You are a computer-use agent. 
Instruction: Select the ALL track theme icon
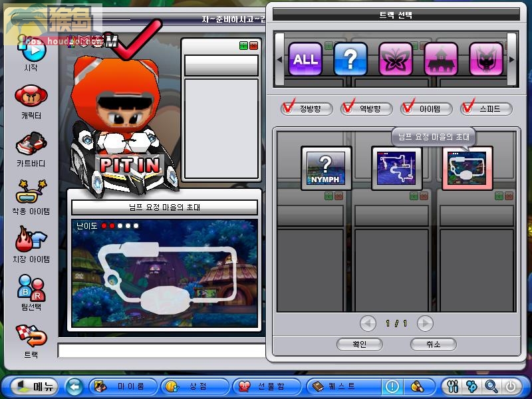[305, 59]
